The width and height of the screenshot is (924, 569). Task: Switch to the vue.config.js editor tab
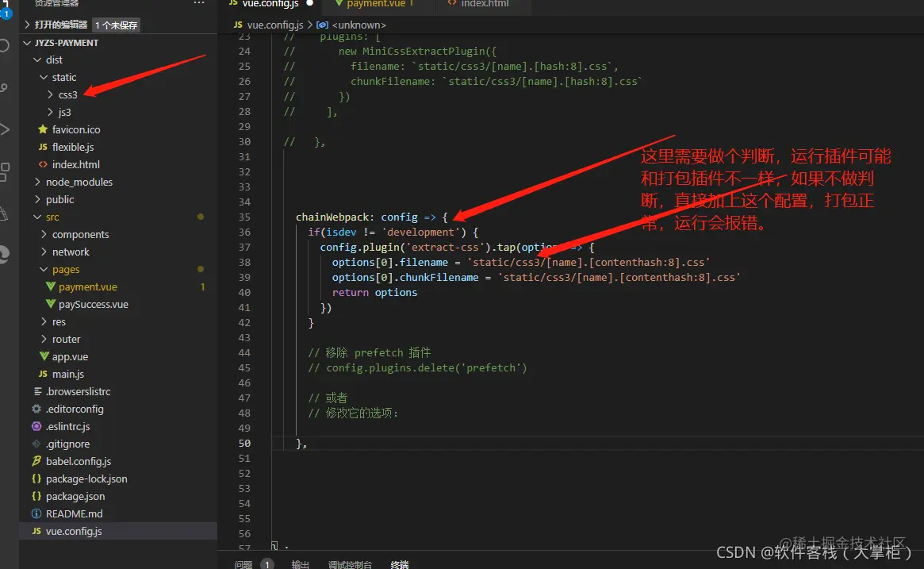[x=270, y=5]
